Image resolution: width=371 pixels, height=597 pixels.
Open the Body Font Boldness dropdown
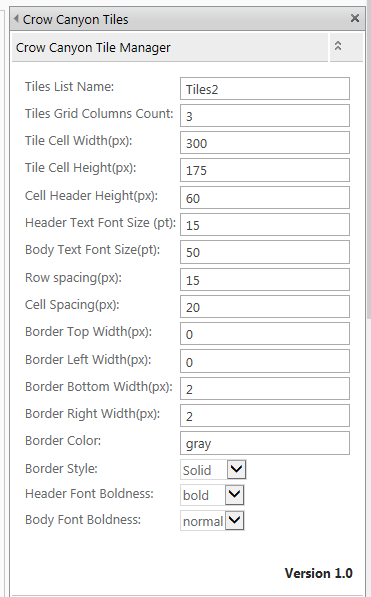tap(212, 520)
